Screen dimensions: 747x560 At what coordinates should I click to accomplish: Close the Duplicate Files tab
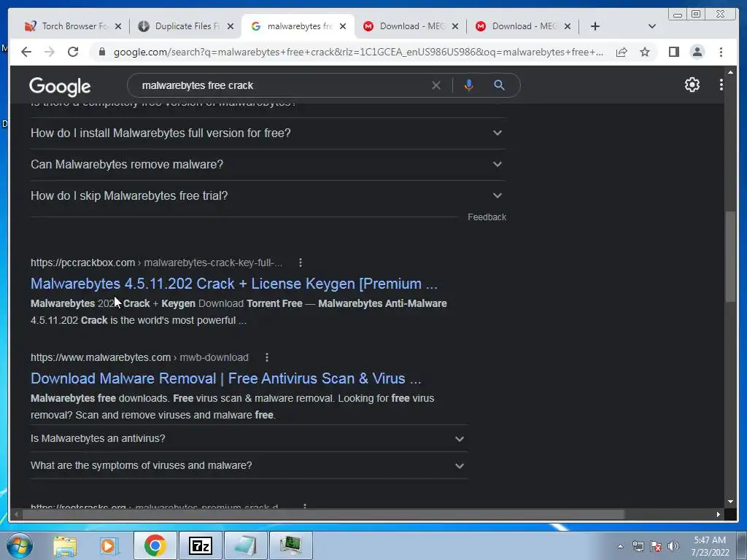[x=231, y=26]
